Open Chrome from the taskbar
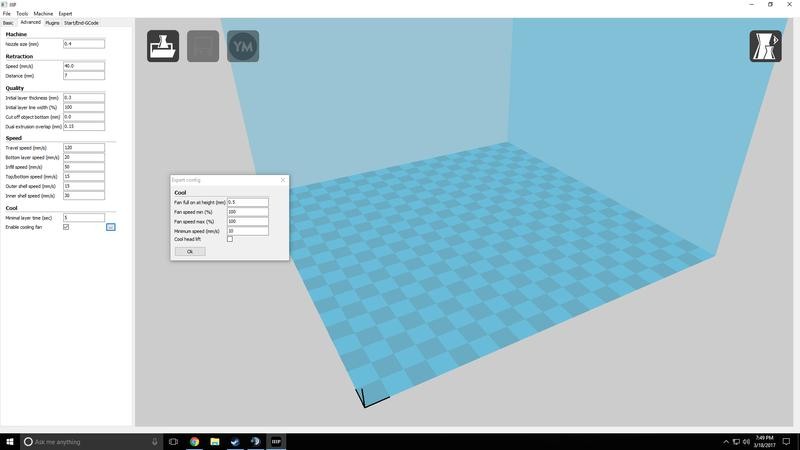 click(194, 441)
